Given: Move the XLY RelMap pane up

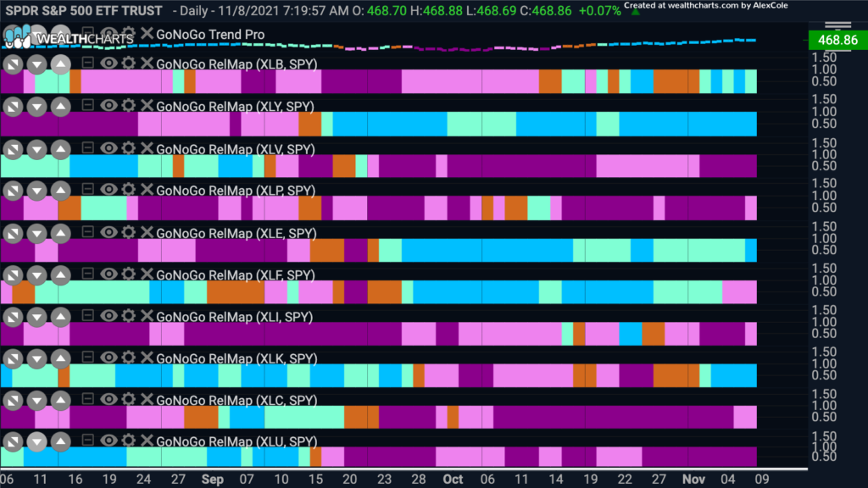Looking at the screenshot, I should click(60, 107).
